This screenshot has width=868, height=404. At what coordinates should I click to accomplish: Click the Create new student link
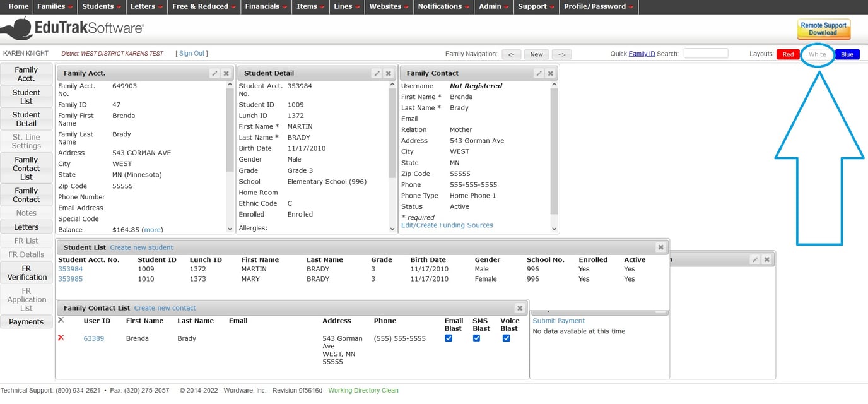pos(141,247)
